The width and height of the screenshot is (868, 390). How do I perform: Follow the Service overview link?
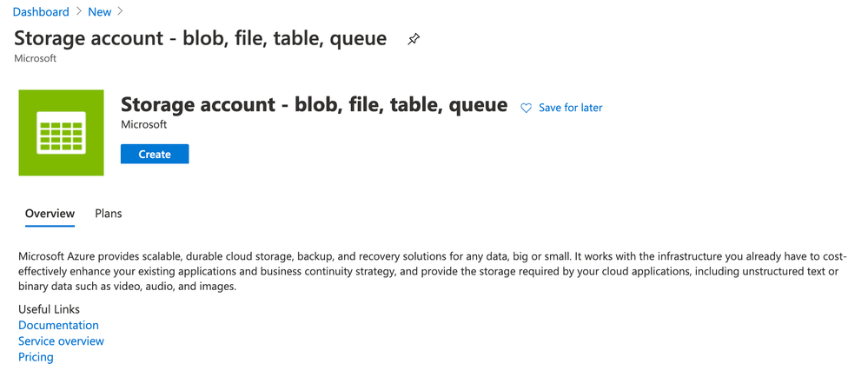(61, 341)
